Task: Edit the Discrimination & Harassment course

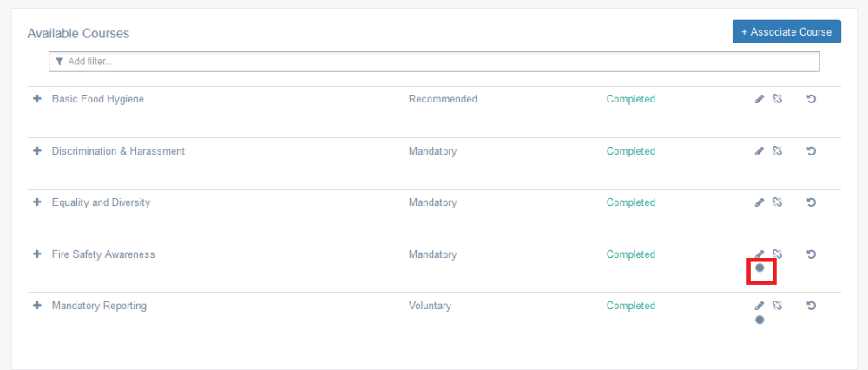Action: (759, 151)
